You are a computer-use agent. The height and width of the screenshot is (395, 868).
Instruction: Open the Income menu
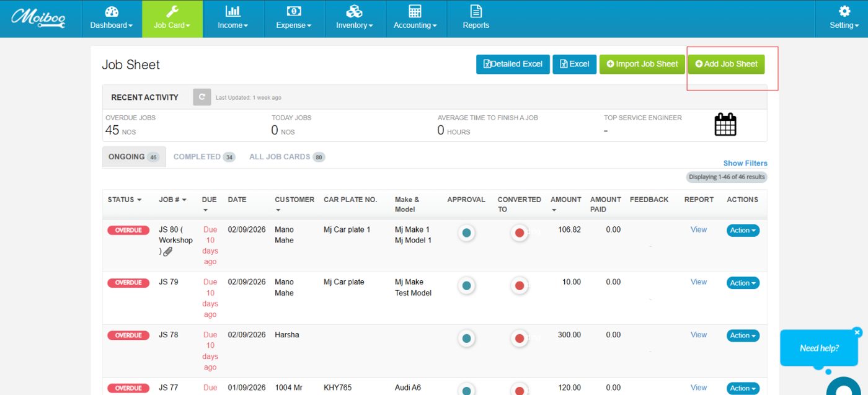point(233,19)
